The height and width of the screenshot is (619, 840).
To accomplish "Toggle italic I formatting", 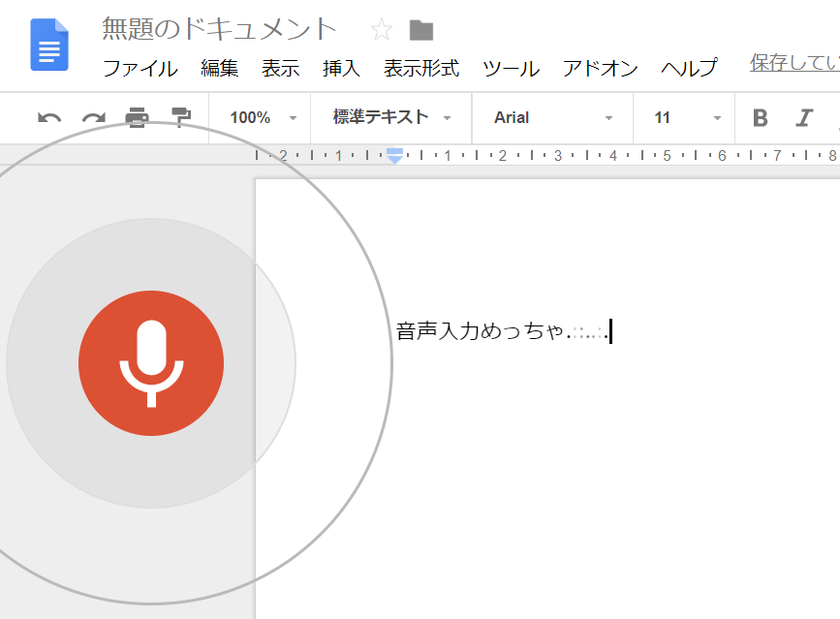I will click(804, 118).
